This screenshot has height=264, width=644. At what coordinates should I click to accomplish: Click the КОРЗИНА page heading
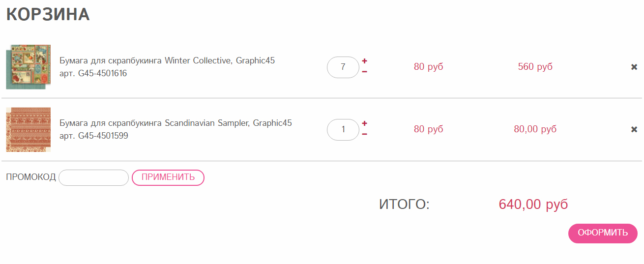pos(48,14)
